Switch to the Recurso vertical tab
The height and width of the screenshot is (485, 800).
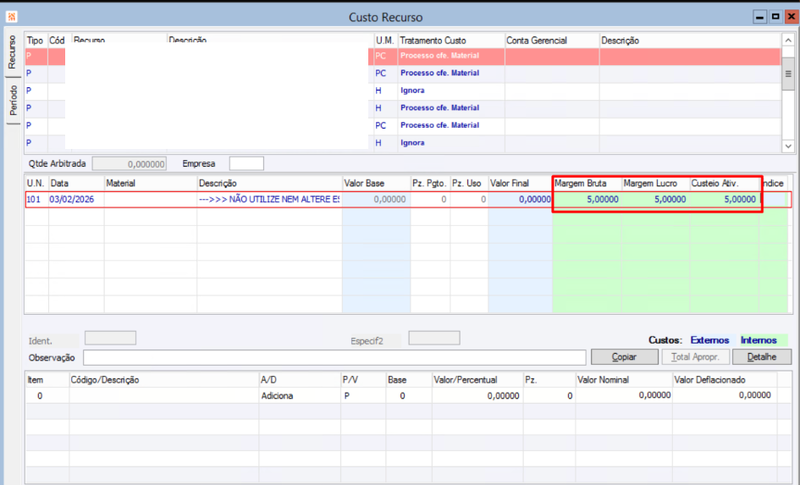(x=12, y=53)
